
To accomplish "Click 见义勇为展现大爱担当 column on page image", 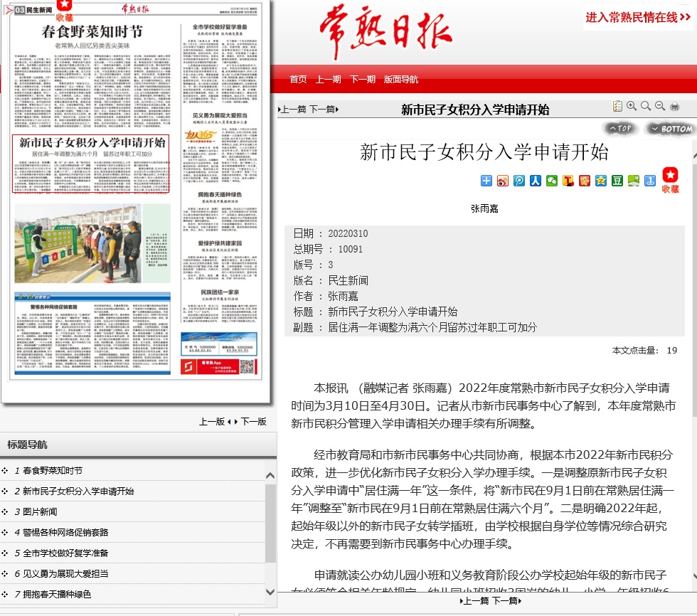I will coord(220,147).
